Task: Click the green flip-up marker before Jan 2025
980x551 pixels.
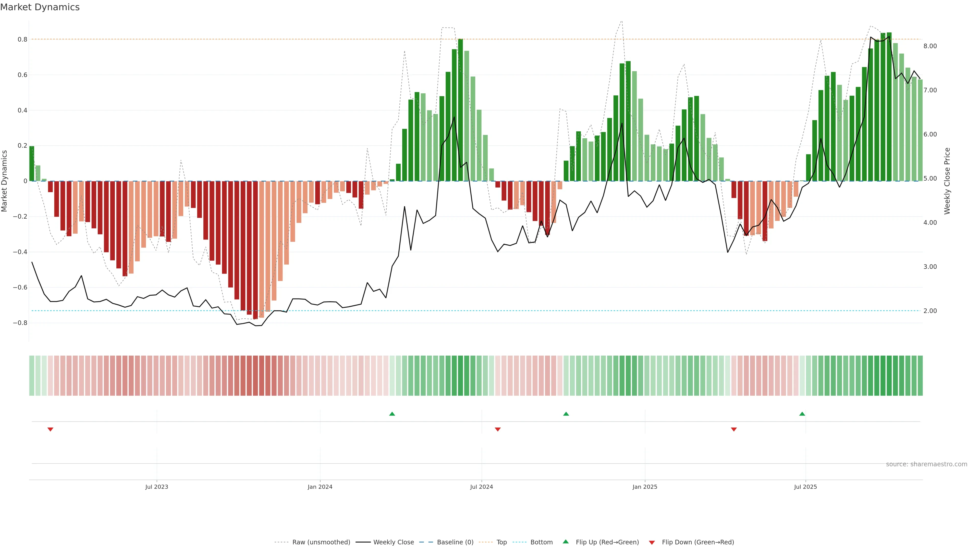Action: tap(566, 414)
